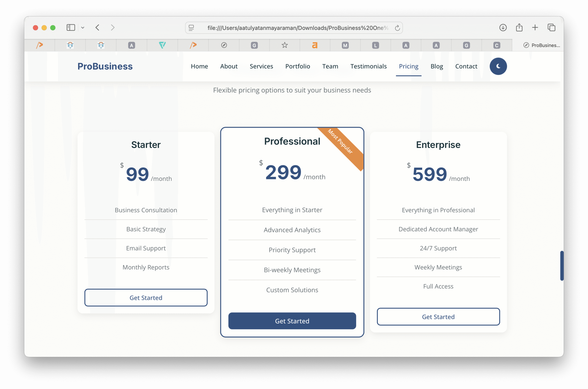
Task: Toggle dark mode with moon button
Action: click(498, 66)
